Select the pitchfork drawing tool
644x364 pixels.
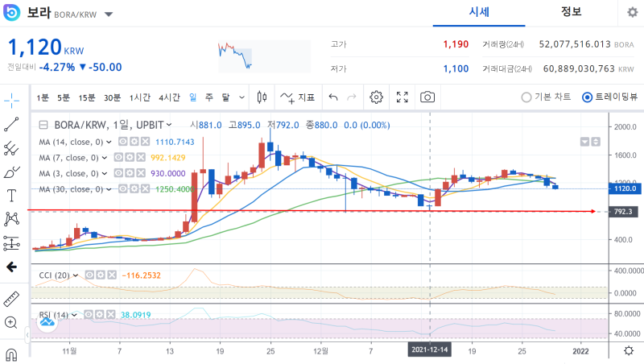(x=11, y=148)
